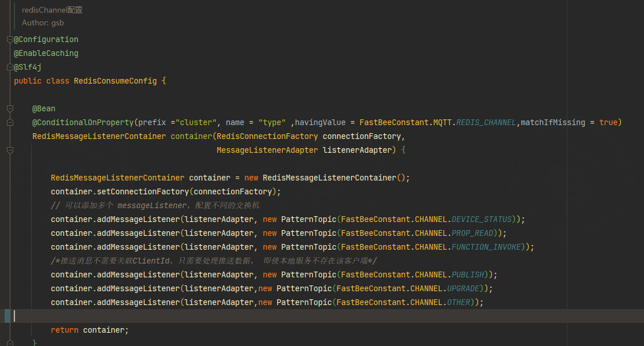Click the PUBLISH constant
This screenshot has height=346, width=644.
(468, 274)
